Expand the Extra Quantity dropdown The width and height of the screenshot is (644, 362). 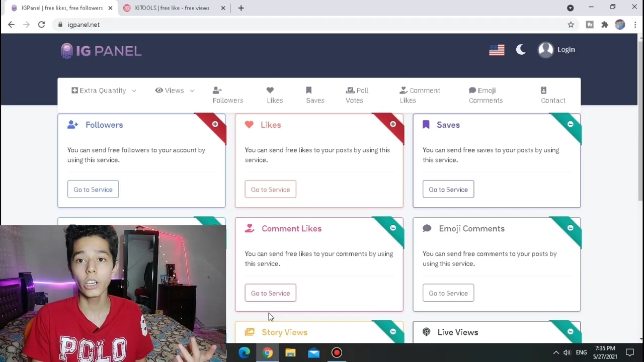point(104,90)
